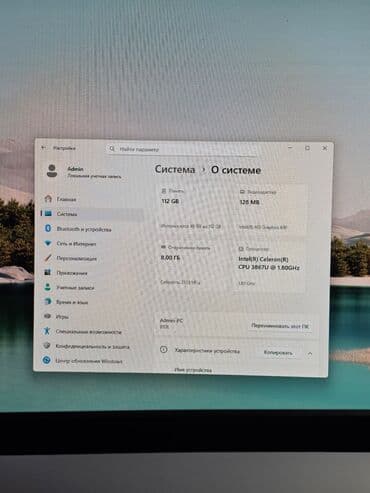Click Система in the breadcrumb
The width and height of the screenshot is (370, 493).
coord(175,169)
